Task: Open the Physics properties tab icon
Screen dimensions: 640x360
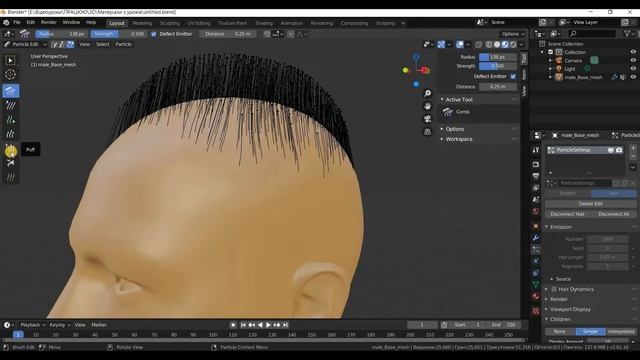Action: (536, 261)
